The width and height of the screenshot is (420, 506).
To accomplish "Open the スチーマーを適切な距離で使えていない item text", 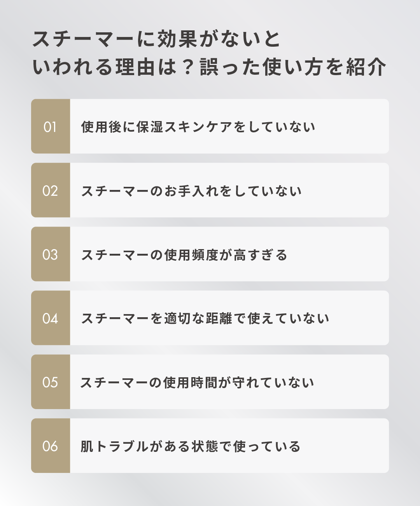I will tap(205, 318).
